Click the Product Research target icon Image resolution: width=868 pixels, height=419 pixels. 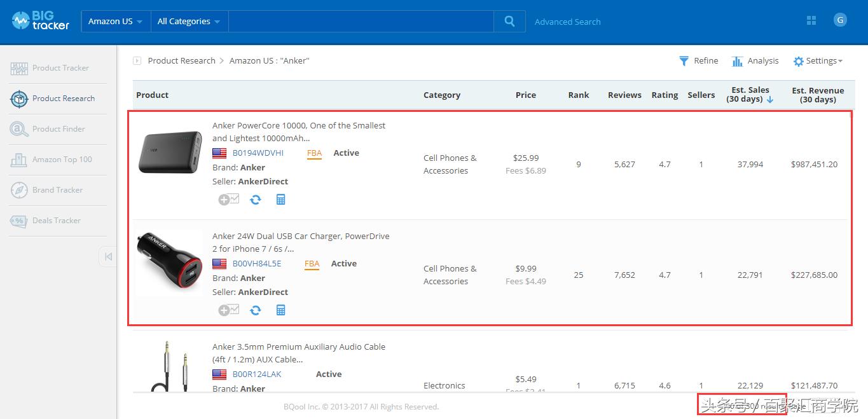19,99
